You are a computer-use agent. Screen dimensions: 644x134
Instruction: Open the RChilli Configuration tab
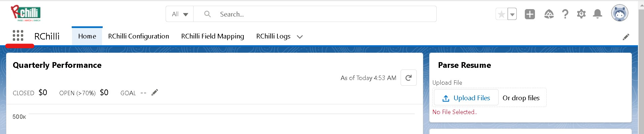pos(138,36)
